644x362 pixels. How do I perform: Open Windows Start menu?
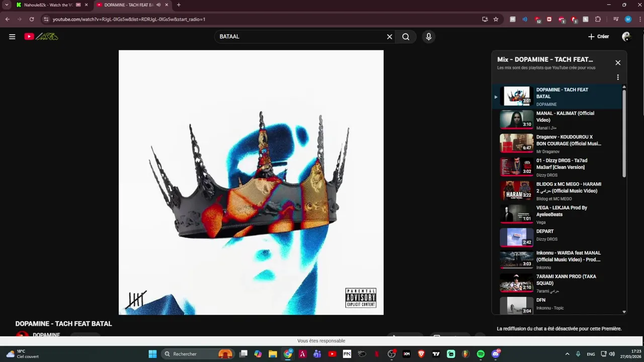[152, 354]
